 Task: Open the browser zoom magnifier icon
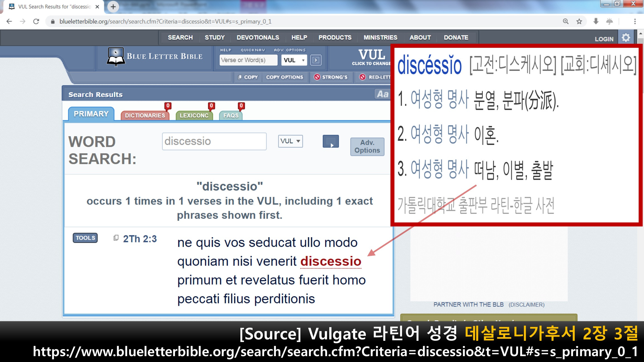pos(566,22)
